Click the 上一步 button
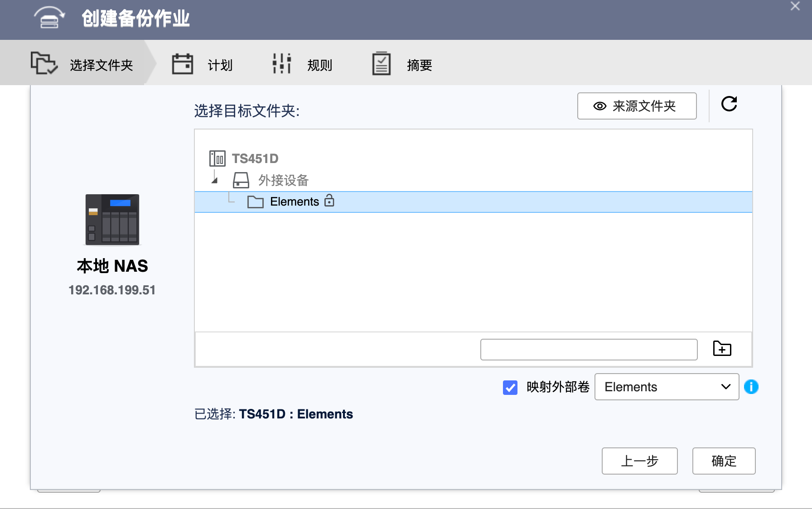812x509 pixels. point(639,461)
